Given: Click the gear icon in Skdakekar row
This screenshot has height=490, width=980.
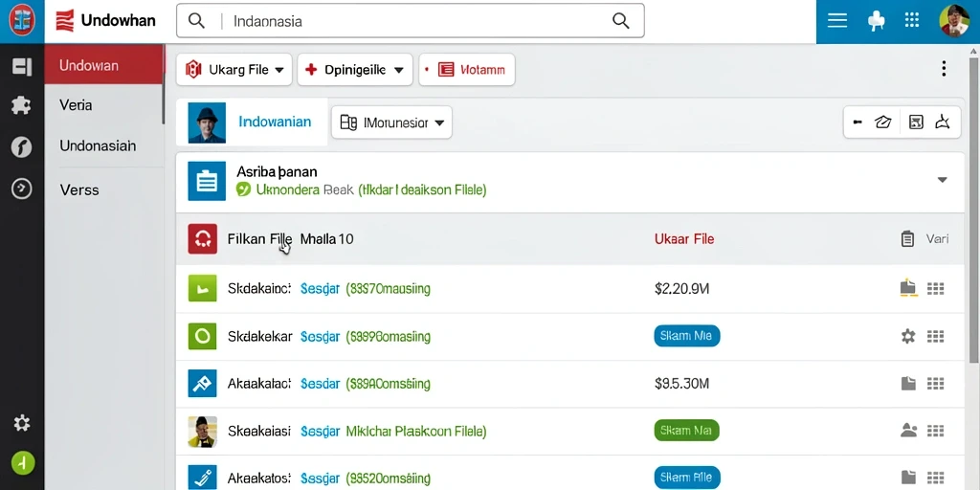Looking at the screenshot, I should point(907,336).
